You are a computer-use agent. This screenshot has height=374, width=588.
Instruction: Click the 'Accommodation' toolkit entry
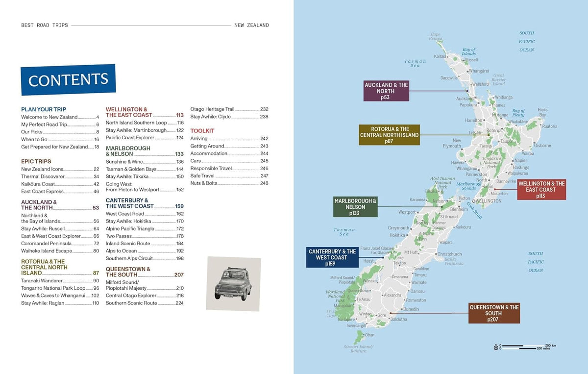click(229, 153)
